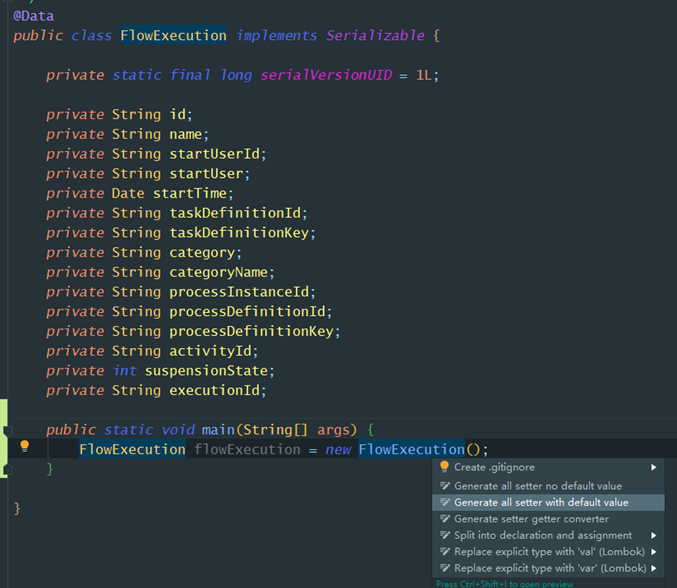Click pencil icon next to Generate all setter no default value

click(x=445, y=486)
